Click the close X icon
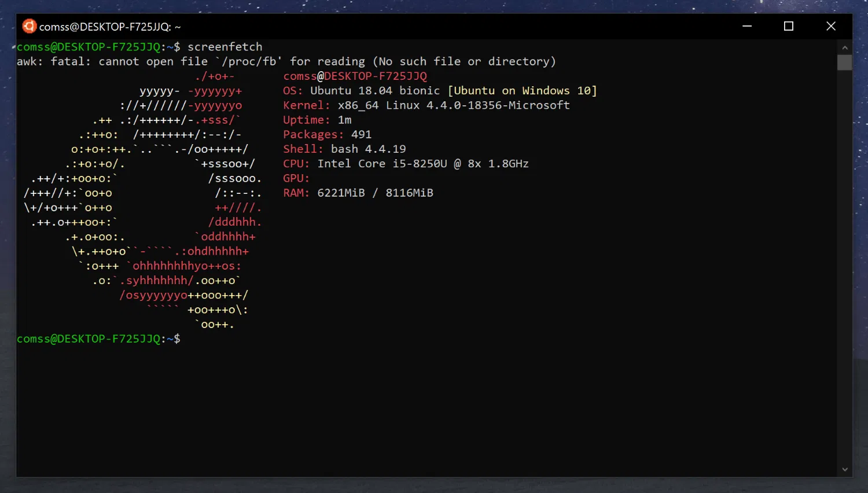The height and width of the screenshot is (493, 868). (830, 26)
